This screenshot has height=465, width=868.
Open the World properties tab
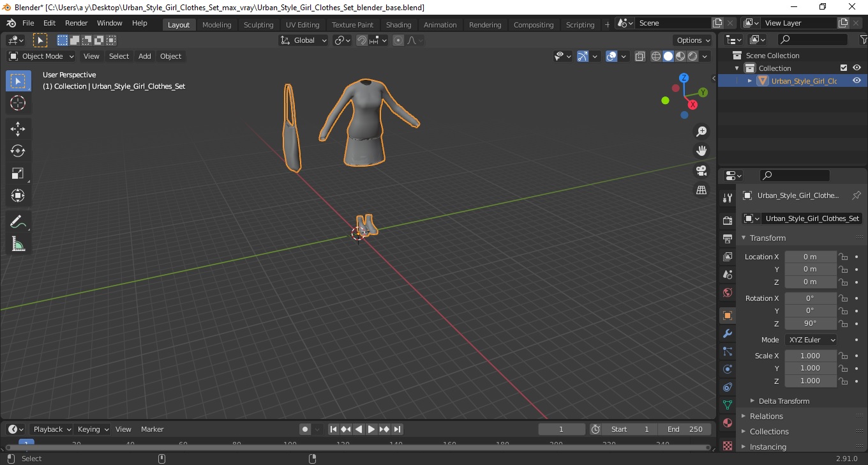(728, 293)
